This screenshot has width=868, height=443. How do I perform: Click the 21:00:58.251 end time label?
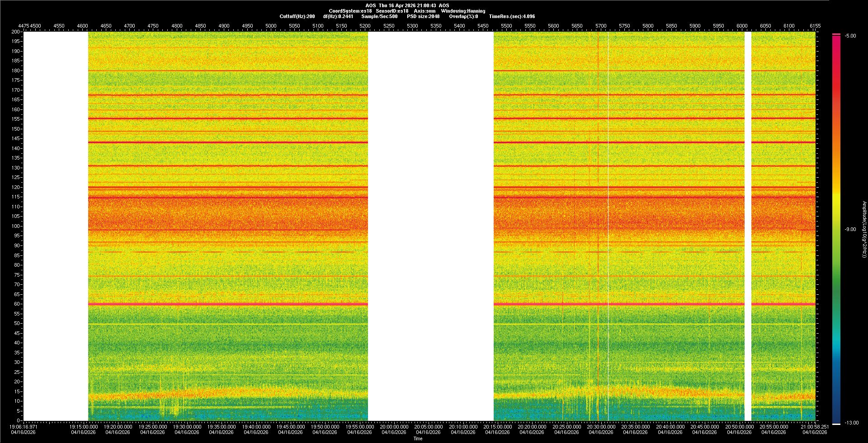(x=815, y=427)
